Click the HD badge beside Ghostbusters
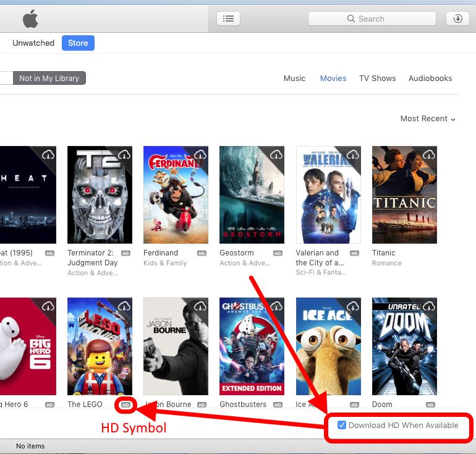The width and height of the screenshot is (476, 454). point(278,405)
